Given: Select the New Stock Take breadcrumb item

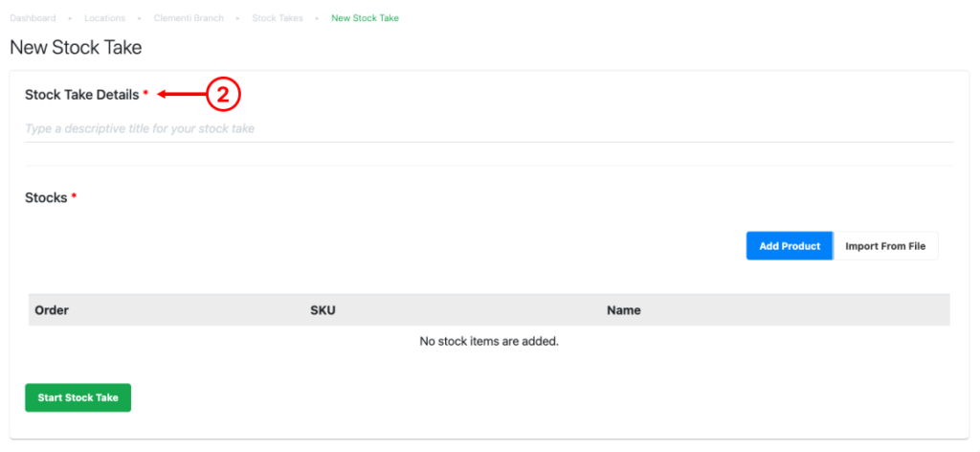Looking at the screenshot, I should point(365,18).
